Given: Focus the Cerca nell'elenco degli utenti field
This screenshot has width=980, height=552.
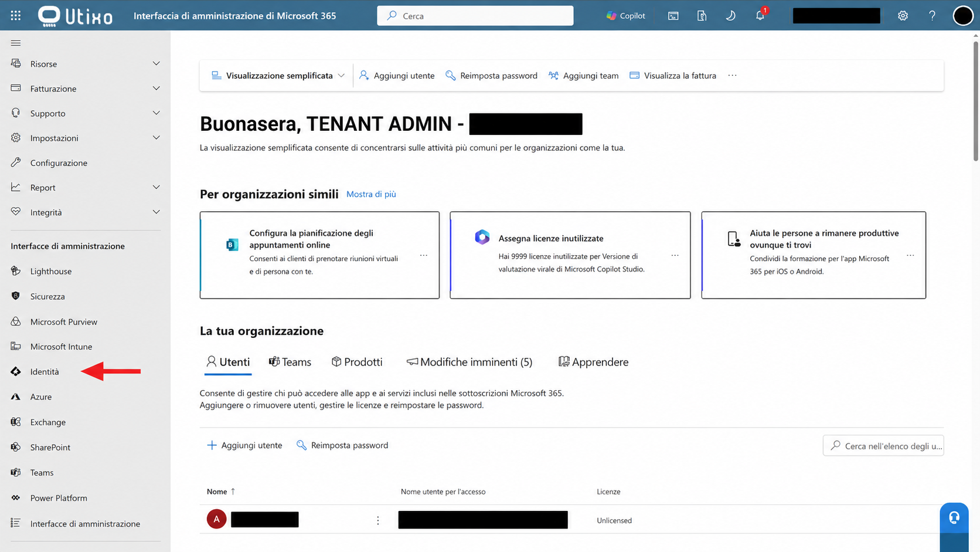Looking at the screenshot, I should 883,446.
